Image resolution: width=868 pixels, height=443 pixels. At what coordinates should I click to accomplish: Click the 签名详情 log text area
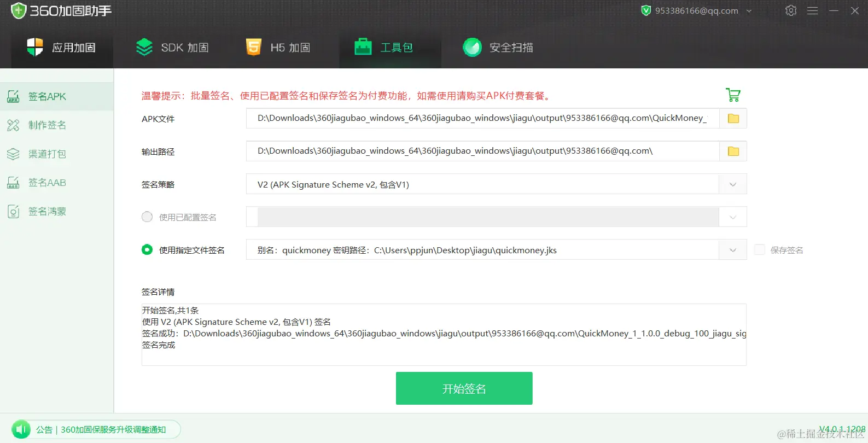pyautogui.click(x=444, y=335)
